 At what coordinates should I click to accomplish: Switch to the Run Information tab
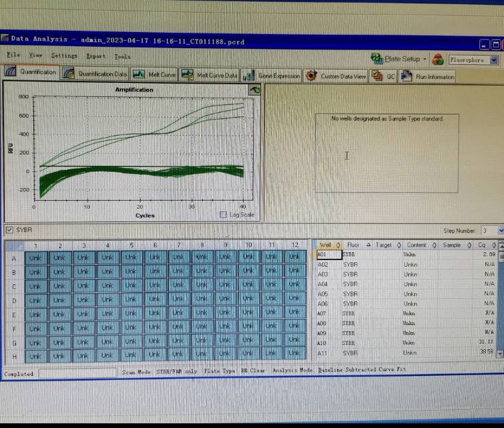427,77
